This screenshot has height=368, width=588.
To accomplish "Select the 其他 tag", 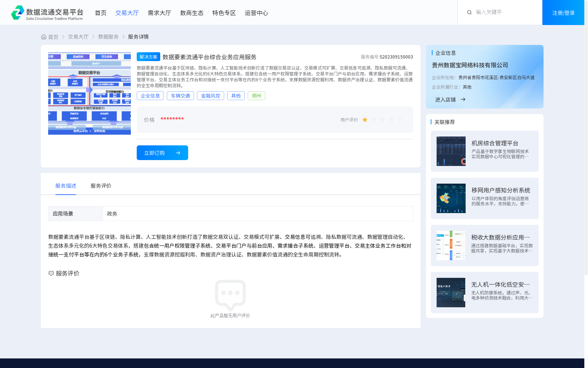I will (236, 96).
